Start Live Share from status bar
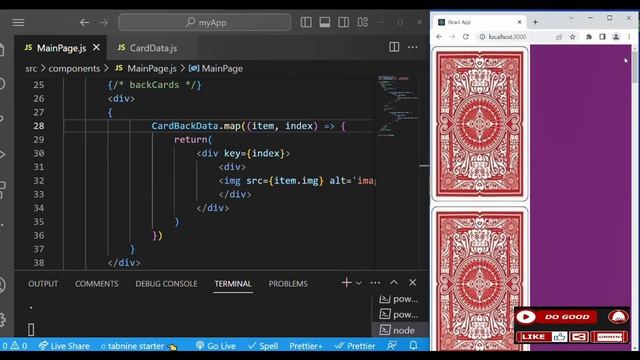This screenshot has height=360, width=640. (64, 346)
